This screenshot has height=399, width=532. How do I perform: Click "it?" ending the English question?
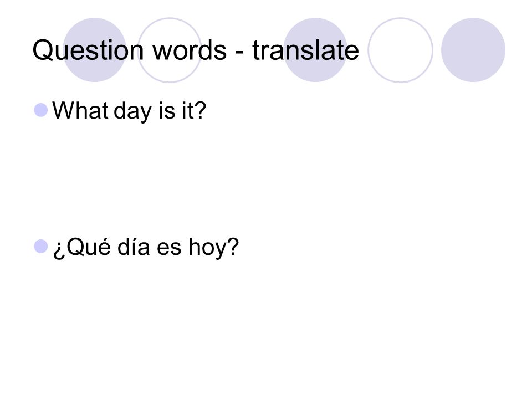pos(194,110)
